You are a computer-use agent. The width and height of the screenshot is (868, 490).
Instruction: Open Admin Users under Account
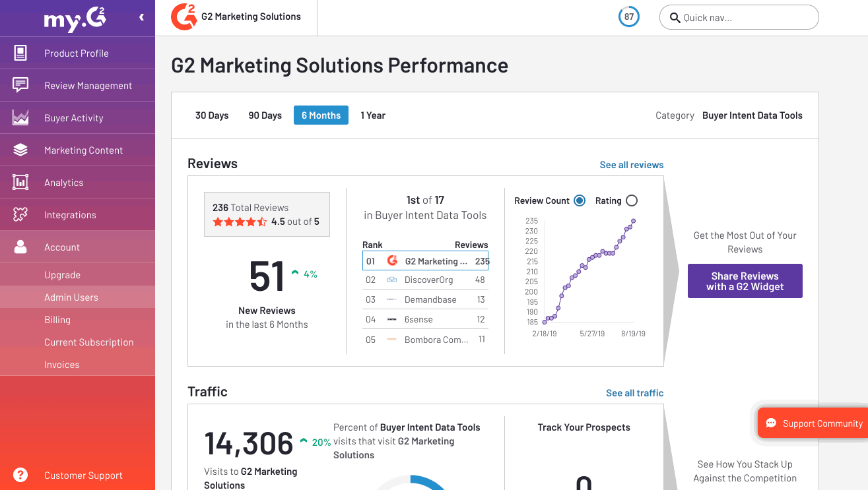click(x=77, y=297)
